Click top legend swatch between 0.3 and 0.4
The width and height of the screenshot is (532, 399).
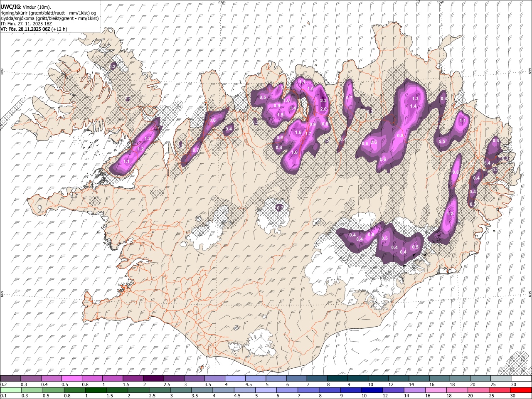tap(31, 379)
